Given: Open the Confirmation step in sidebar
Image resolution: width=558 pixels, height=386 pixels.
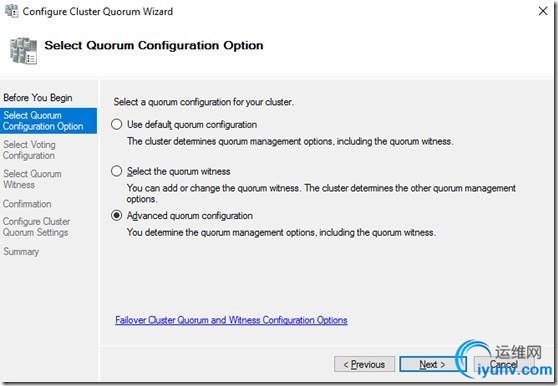Looking at the screenshot, I should (27, 204).
